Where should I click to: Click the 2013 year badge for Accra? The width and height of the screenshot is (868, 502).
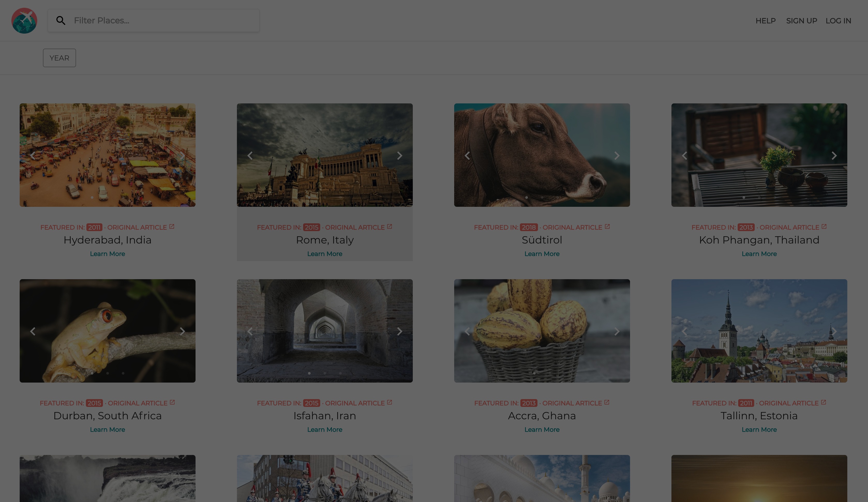529,403
